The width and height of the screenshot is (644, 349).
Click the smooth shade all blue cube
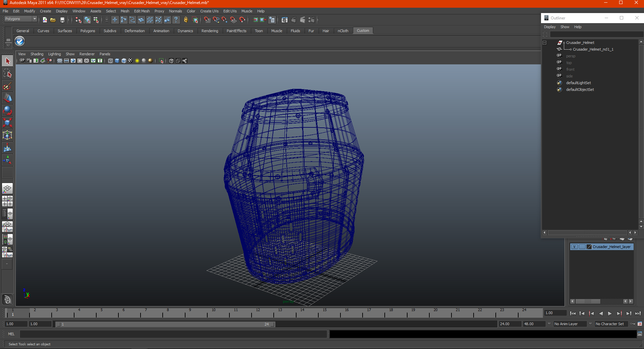coord(117,61)
